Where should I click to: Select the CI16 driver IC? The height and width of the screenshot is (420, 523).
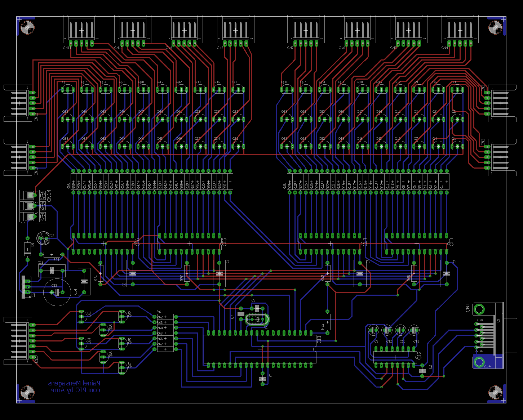pyautogui.click(x=103, y=243)
